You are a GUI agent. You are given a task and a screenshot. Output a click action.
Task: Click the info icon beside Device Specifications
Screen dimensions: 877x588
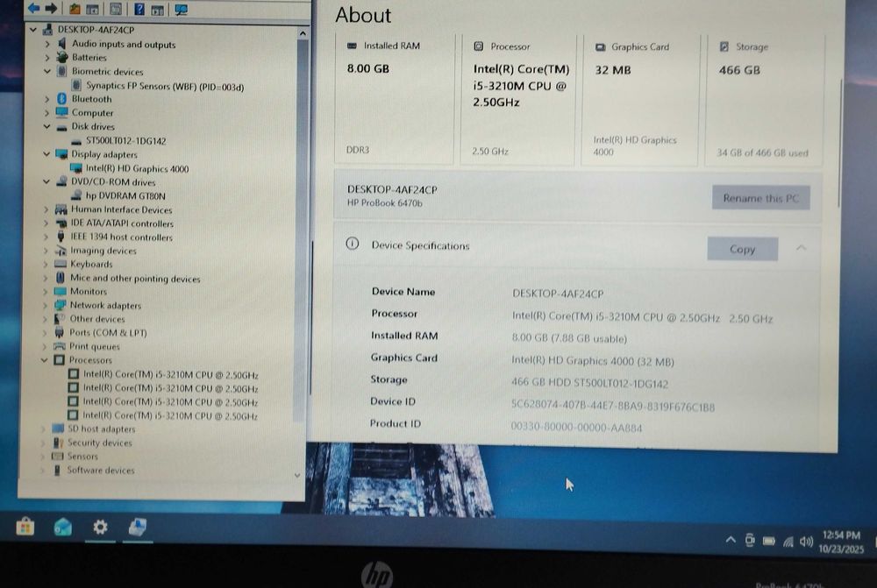[x=352, y=243]
